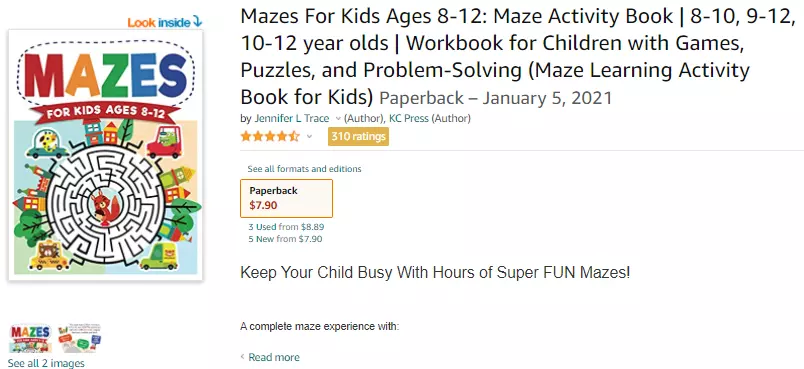This screenshot has height=369, width=804.
Task: Click the fox icon in the maze center
Action: (x=105, y=206)
